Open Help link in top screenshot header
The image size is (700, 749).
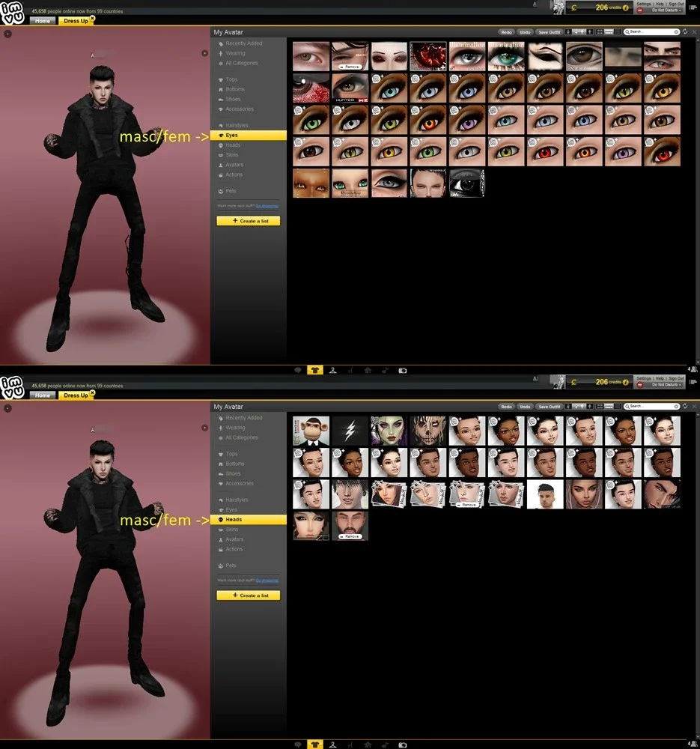coord(660,4)
